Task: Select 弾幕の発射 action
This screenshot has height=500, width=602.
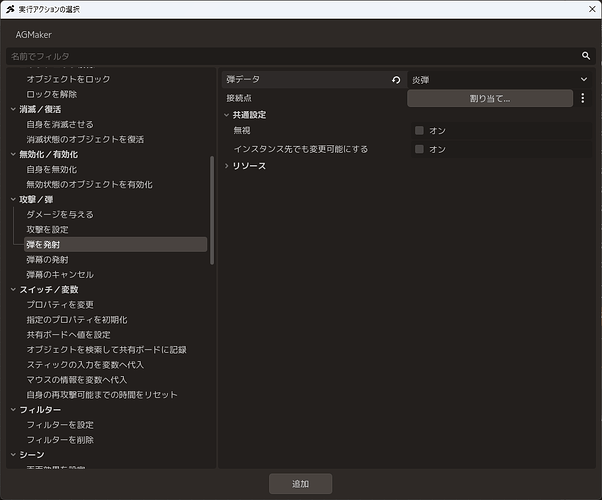Action: click(48, 260)
